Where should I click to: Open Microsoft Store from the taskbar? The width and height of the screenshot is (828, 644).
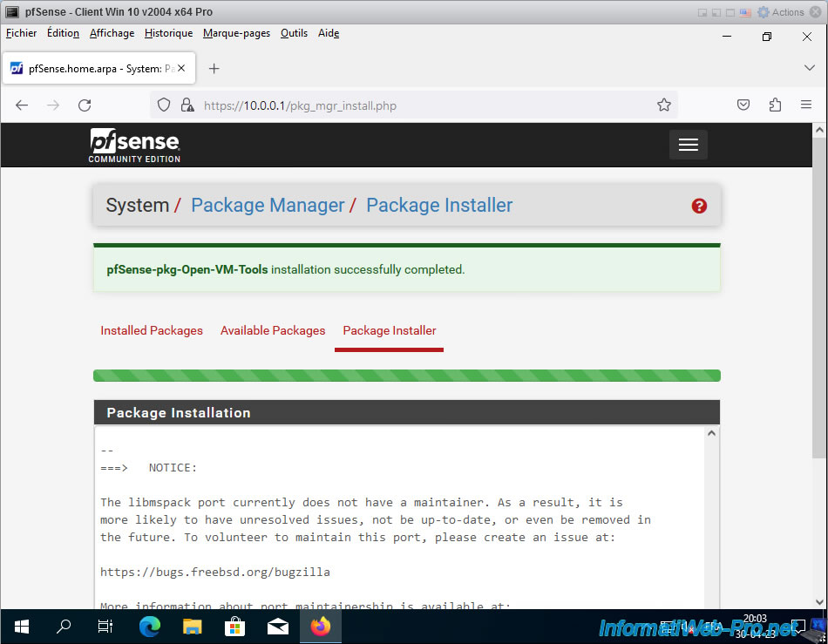pos(234,627)
